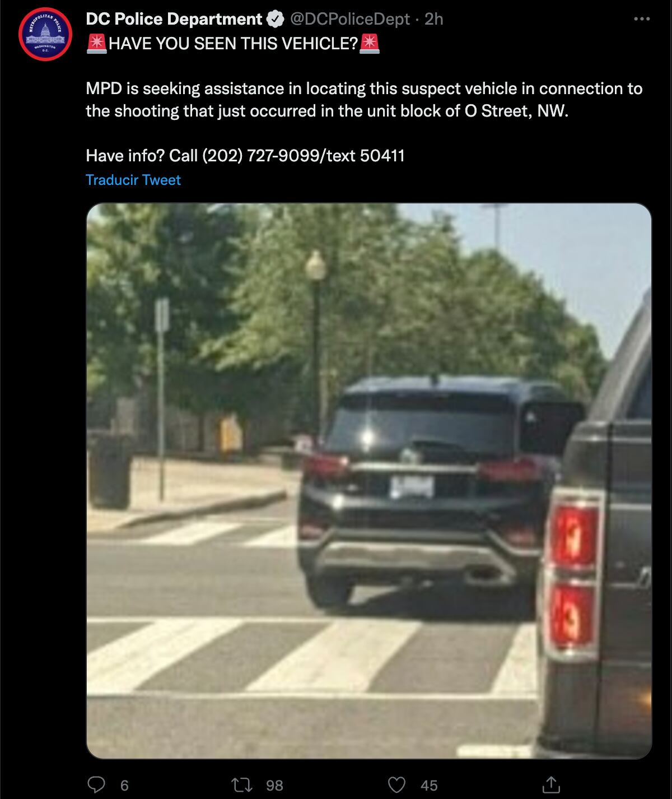Like the tweet with the heart icon
The width and height of the screenshot is (672, 799).
[396, 785]
